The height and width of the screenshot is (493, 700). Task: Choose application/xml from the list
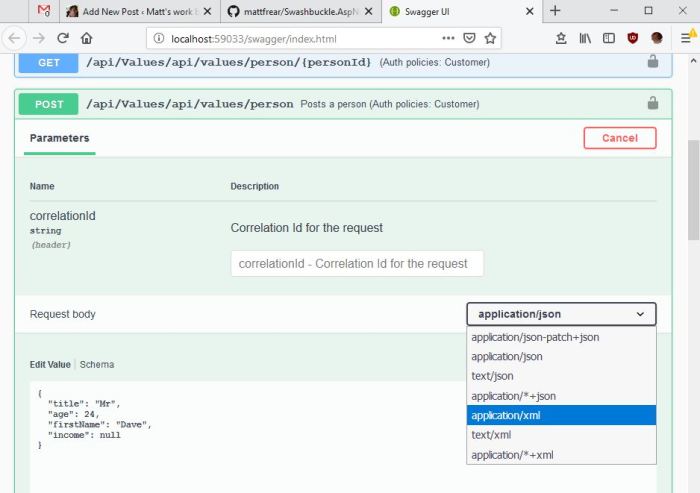(561, 415)
